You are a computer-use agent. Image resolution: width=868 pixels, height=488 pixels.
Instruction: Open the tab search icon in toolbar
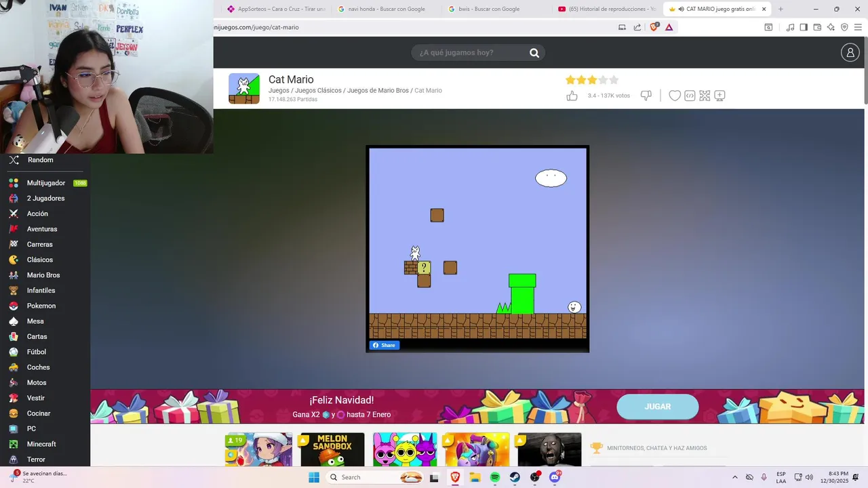[x=768, y=27]
